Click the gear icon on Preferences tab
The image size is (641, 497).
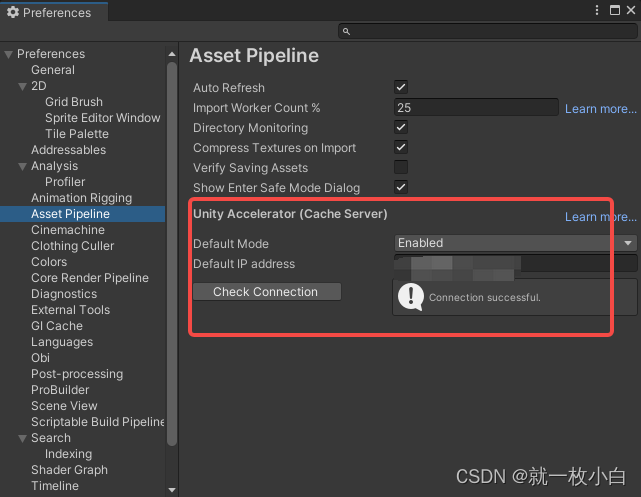point(13,12)
